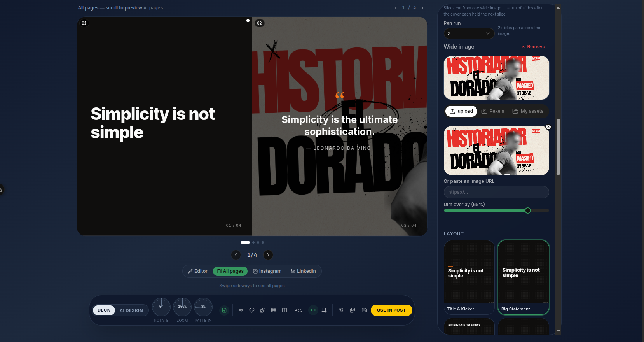644x342 pixels.
Task: Toggle the green horizontal arrows icon
Action: (x=313, y=310)
